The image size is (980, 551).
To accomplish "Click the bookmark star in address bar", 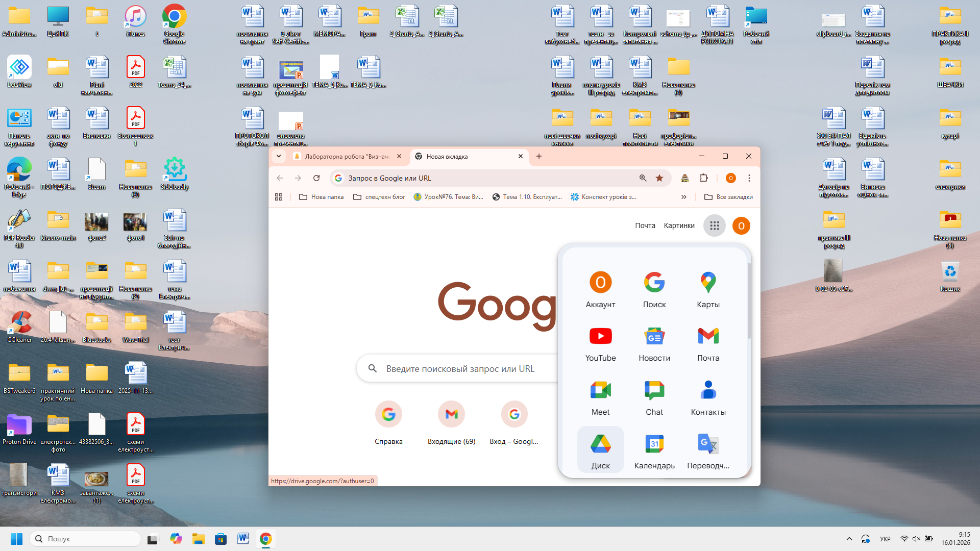I will point(659,178).
